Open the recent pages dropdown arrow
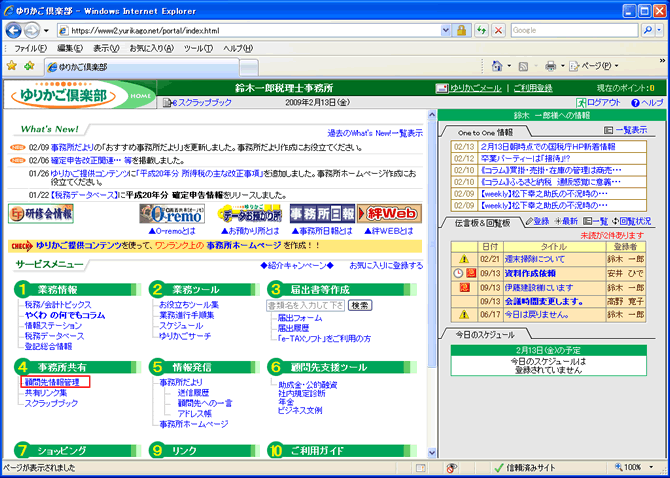The height and width of the screenshot is (478, 670). click(x=46, y=31)
